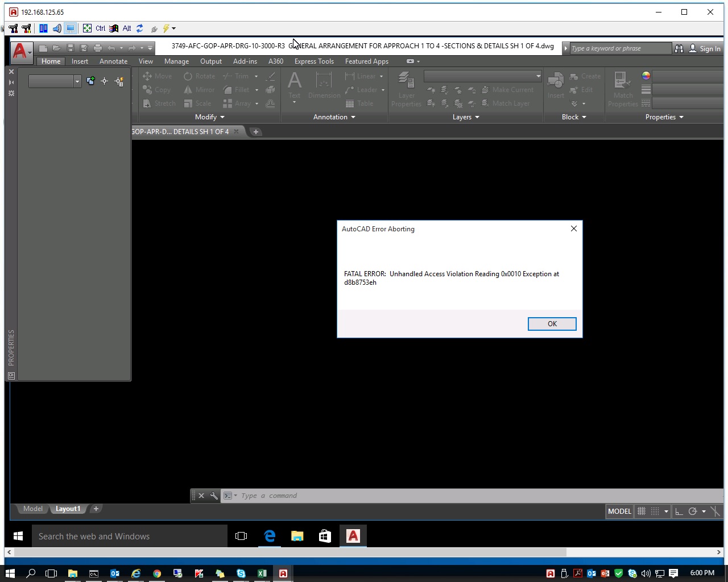Click the customization wrench on command line

pyautogui.click(x=214, y=496)
